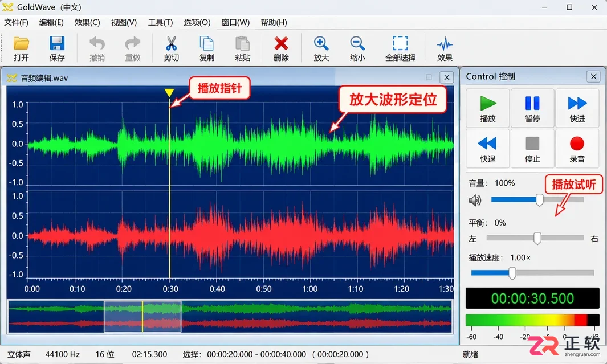Adjust the 播放速度 speed slider handle
This screenshot has width=607, height=364.
(x=512, y=273)
